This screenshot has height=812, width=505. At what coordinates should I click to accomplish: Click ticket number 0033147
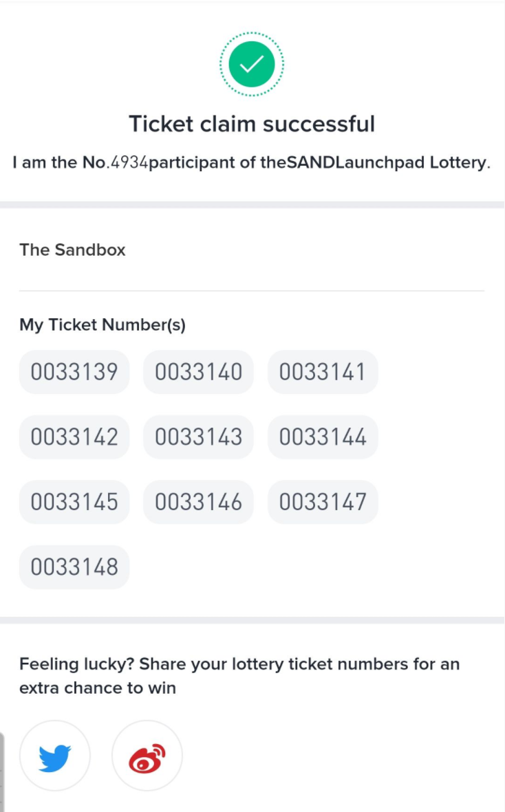click(x=323, y=502)
